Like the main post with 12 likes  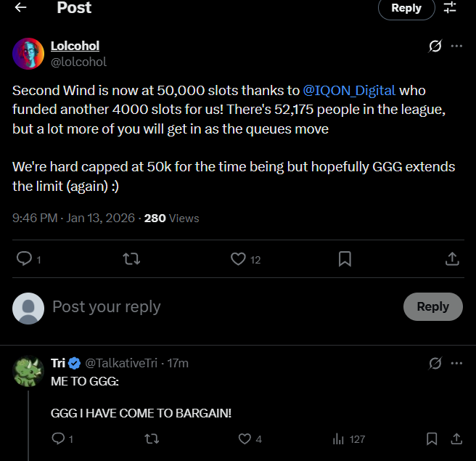[x=238, y=258]
